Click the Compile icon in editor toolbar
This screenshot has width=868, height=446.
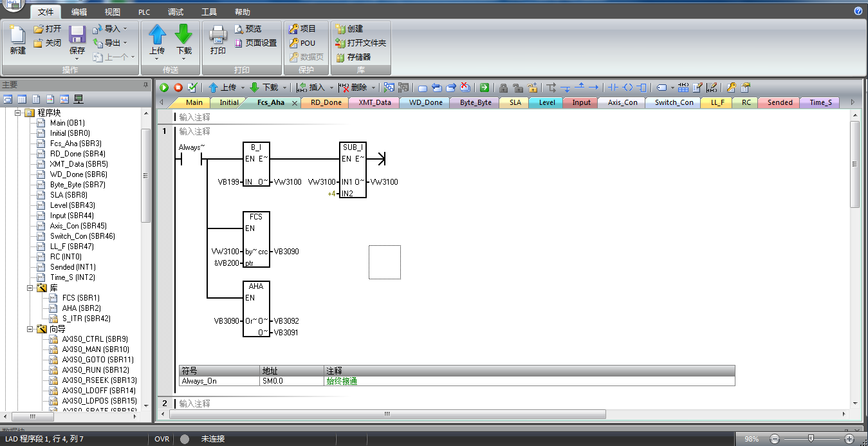click(x=192, y=88)
